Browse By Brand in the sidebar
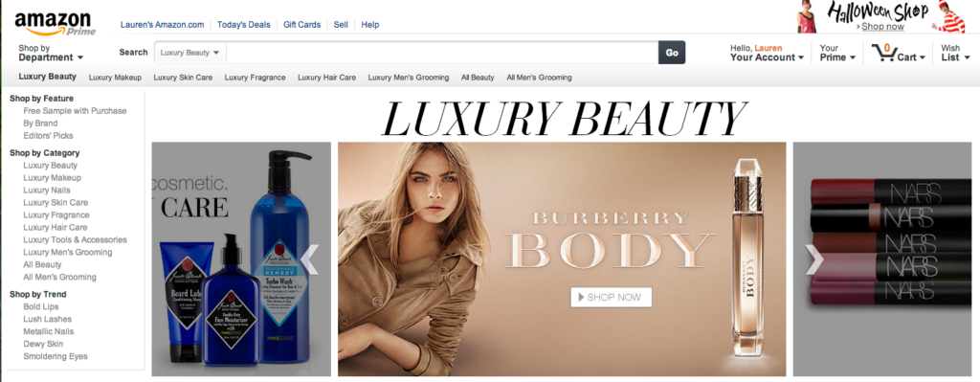The image size is (980, 382). 40,124
